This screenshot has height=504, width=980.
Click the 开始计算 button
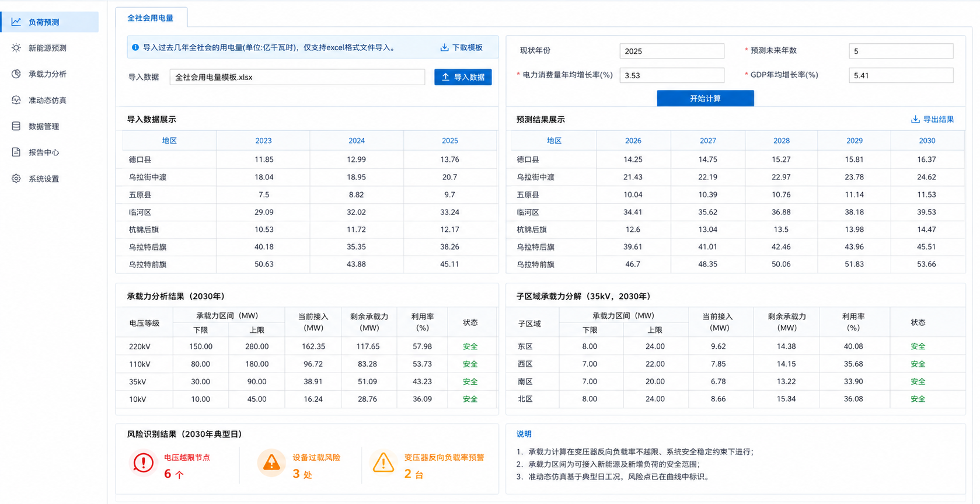tap(705, 98)
